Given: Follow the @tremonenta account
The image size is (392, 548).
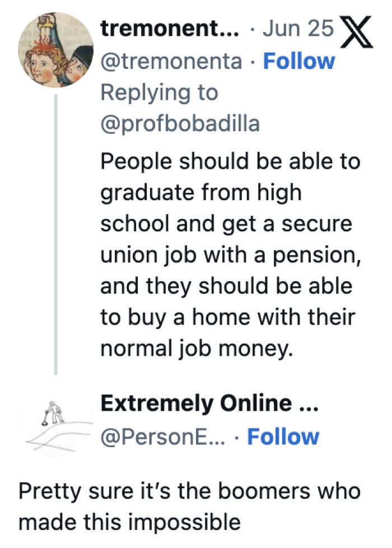Looking at the screenshot, I should pyautogui.click(x=300, y=61).
